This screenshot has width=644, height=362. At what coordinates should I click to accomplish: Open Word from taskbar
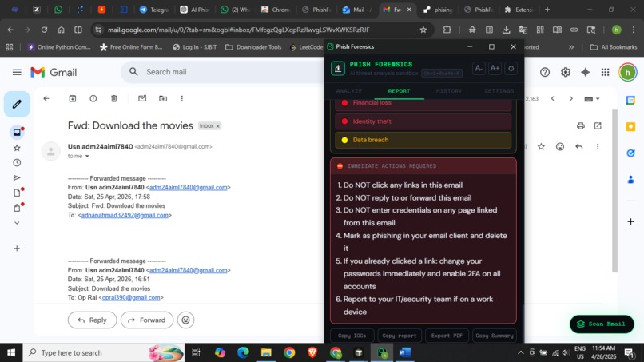pos(404,352)
